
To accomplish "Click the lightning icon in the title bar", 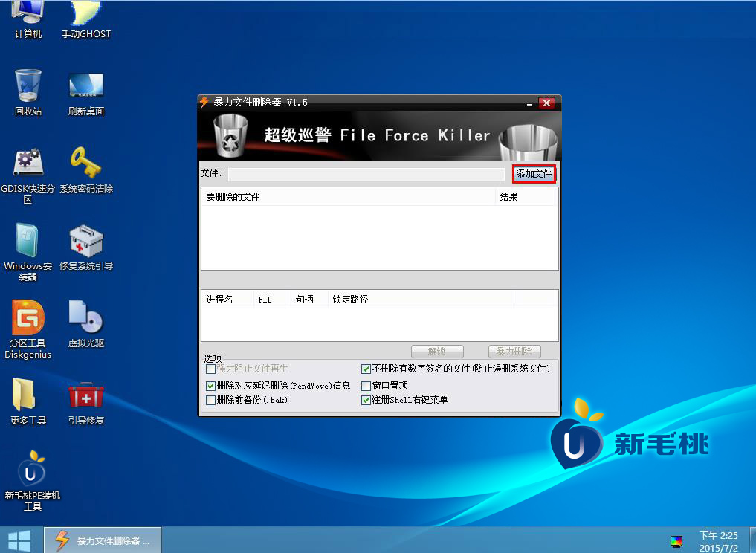I will click(204, 102).
